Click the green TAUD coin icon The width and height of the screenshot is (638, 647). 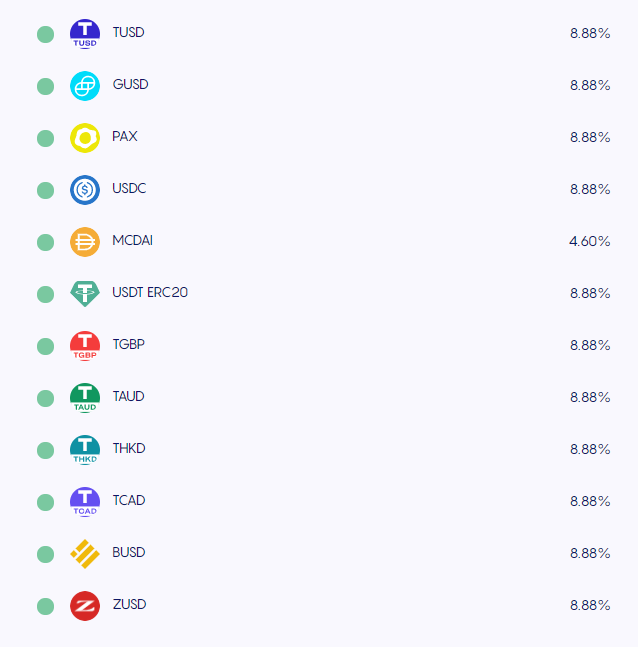tap(85, 398)
